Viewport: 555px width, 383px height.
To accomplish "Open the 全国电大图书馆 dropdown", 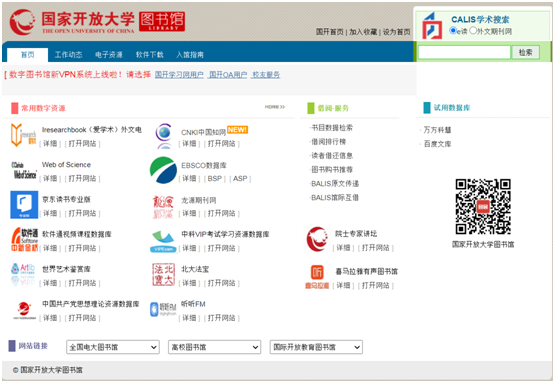I will click(x=113, y=347).
